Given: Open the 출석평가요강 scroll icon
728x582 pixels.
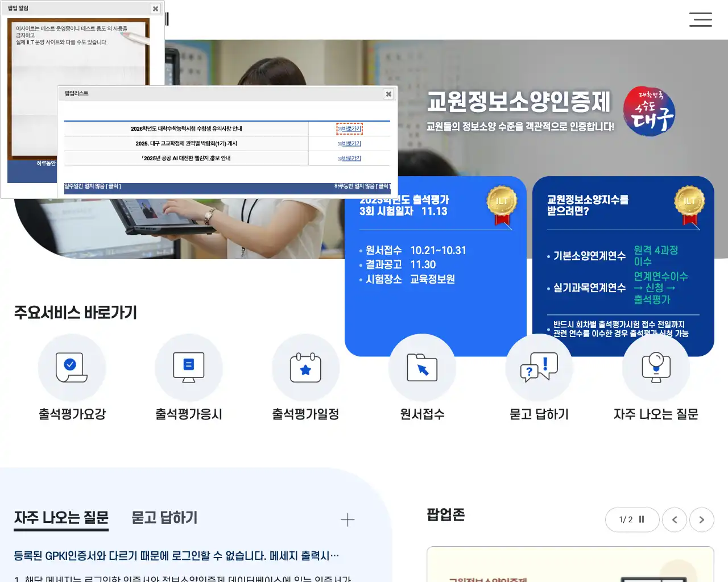Looking at the screenshot, I should coord(72,367).
